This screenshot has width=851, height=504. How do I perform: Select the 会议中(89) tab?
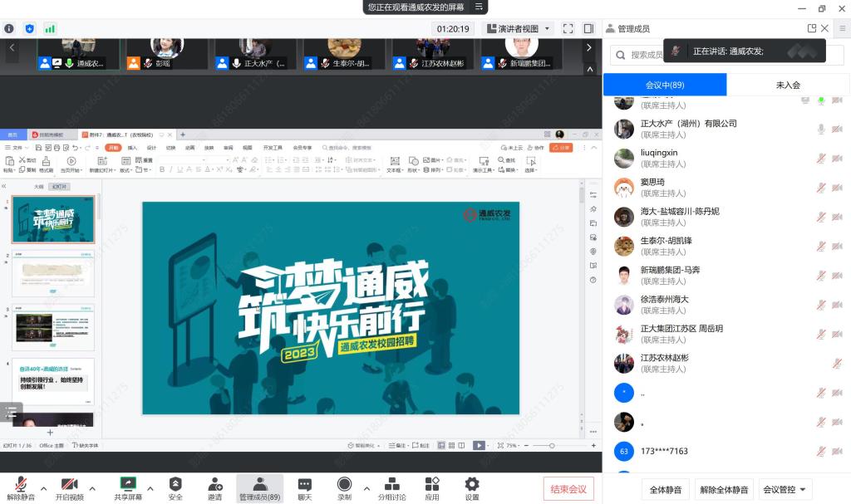(665, 85)
